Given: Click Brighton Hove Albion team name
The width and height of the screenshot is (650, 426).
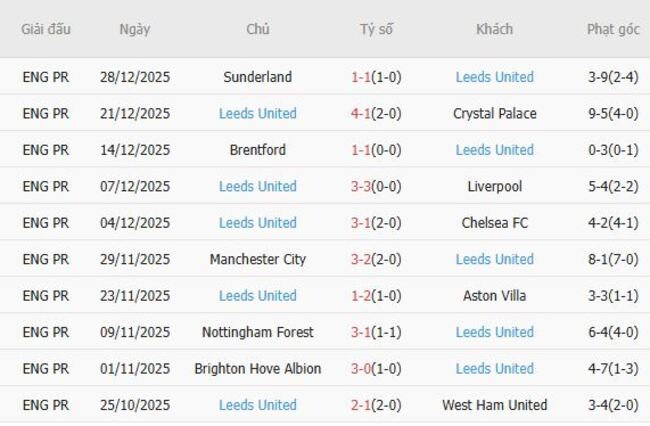Looking at the screenshot, I should [x=257, y=369].
